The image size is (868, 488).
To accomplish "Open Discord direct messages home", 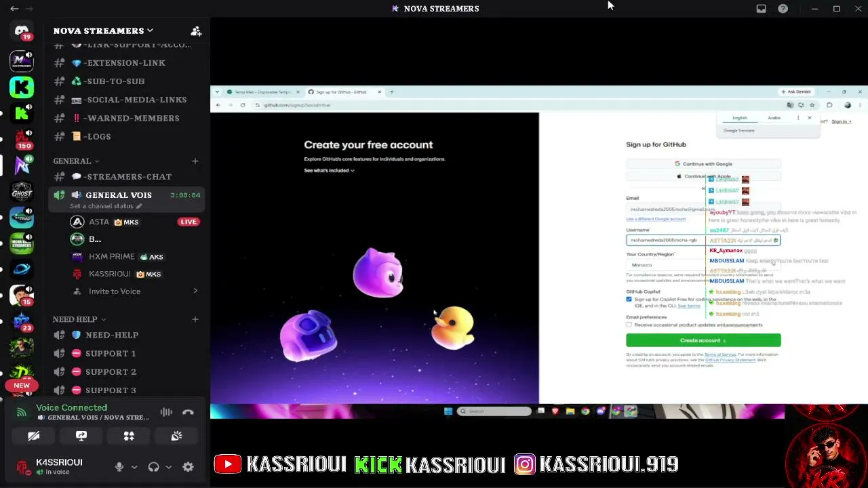I will click(x=22, y=30).
